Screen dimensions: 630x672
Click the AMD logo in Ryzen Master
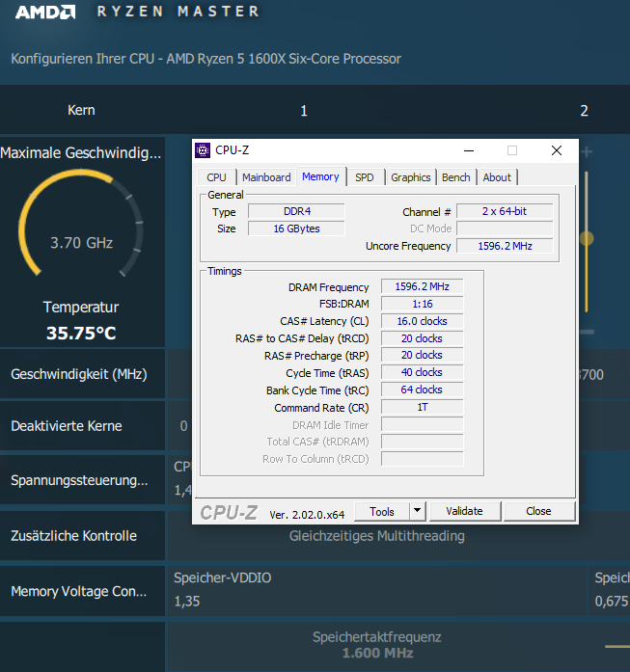(45, 12)
